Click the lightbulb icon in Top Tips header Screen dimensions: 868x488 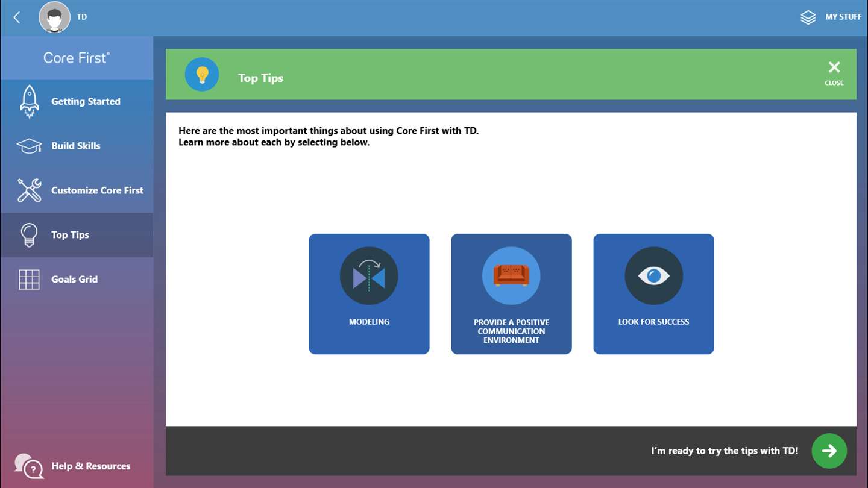[202, 75]
